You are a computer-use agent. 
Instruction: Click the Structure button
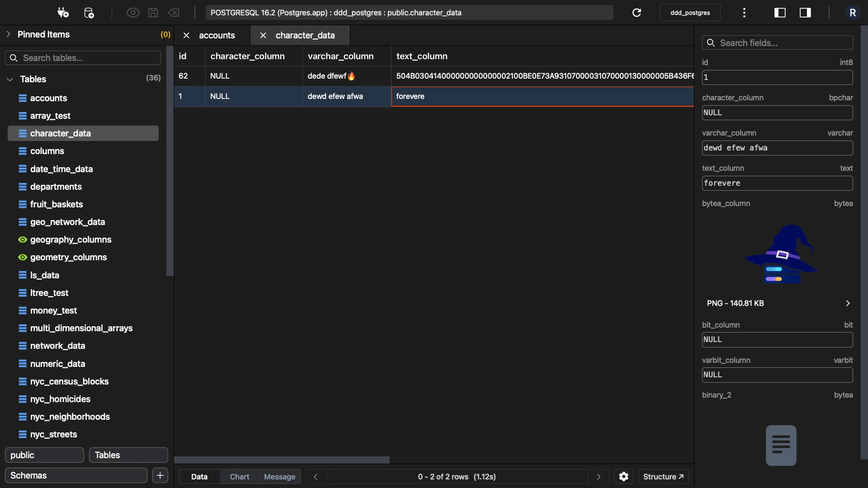(x=663, y=477)
